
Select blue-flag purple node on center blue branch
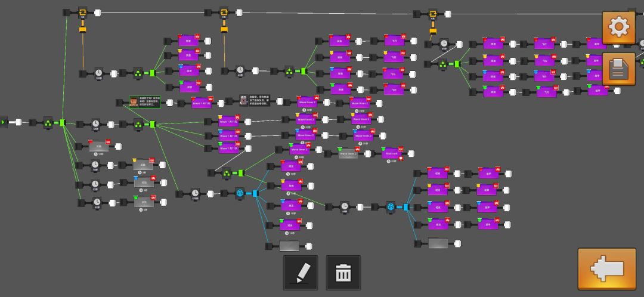[291, 205]
